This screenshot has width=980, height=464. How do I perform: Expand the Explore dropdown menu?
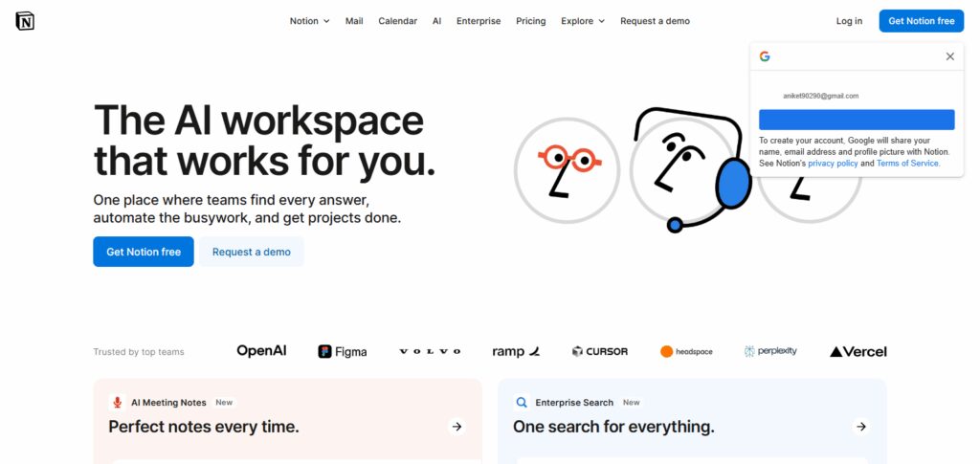(583, 21)
